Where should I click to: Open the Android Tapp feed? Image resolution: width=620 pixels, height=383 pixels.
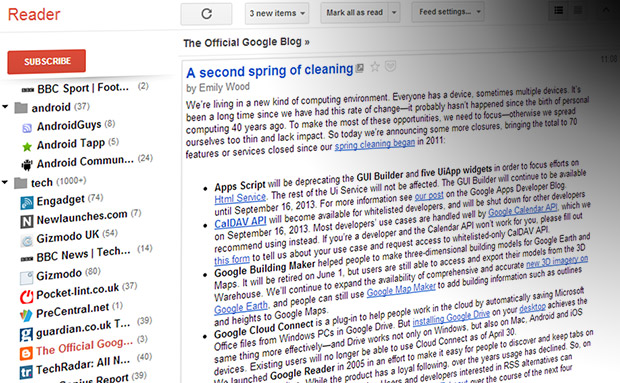(71, 144)
